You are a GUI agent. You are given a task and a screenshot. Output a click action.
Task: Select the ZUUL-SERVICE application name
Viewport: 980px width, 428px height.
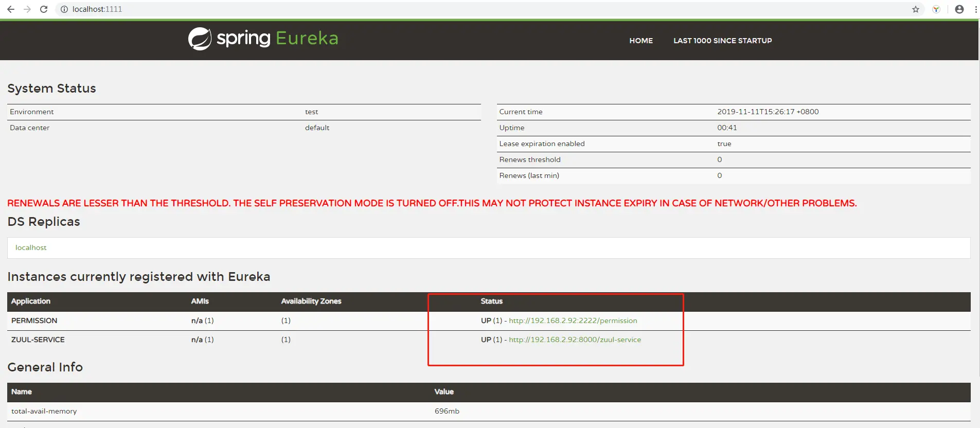(38, 340)
